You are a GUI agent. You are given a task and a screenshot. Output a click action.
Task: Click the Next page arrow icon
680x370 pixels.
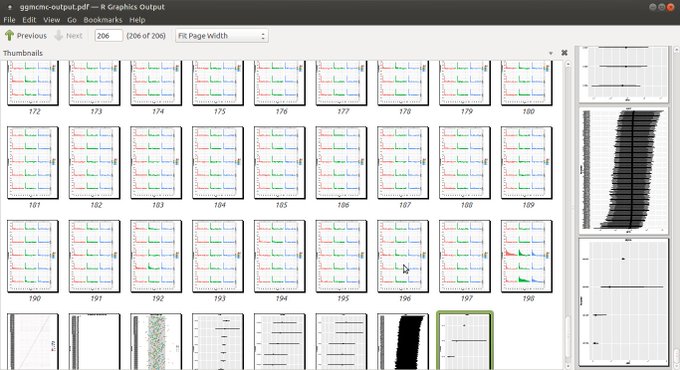coord(59,36)
